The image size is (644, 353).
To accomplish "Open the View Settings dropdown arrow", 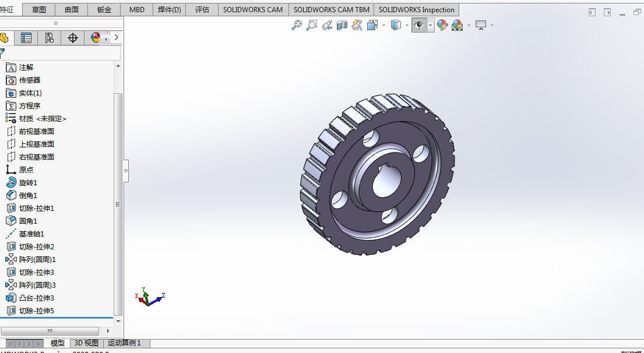I will (492, 26).
